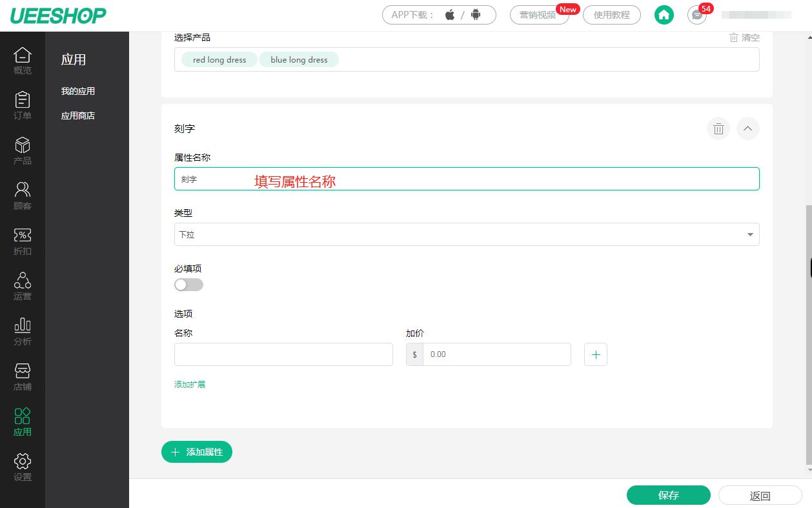Click the page vertical scrollbar

(809, 336)
